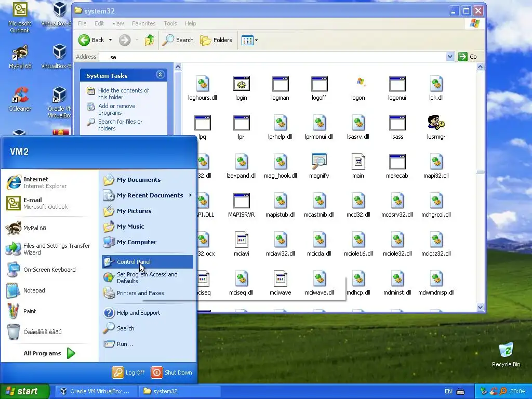
Task: Open the View menu
Action: [118, 23]
